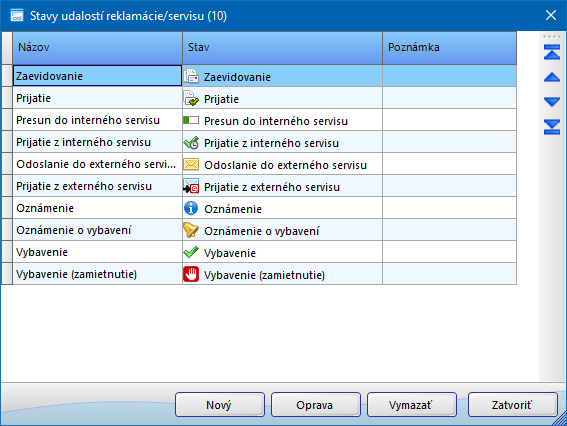Click the Zaevidovanie status document icon
The height and width of the screenshot is (426, 567).
pos(191,76)
